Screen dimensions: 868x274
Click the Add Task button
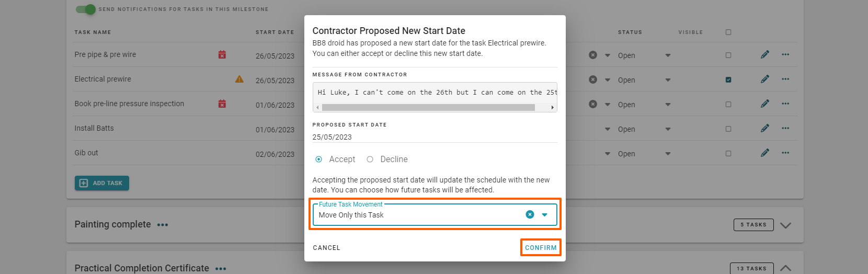[x=102, y=183]
